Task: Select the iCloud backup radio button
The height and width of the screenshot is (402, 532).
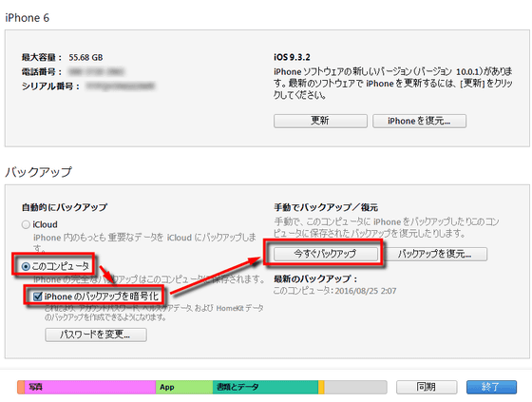Action: pos(26,225)
